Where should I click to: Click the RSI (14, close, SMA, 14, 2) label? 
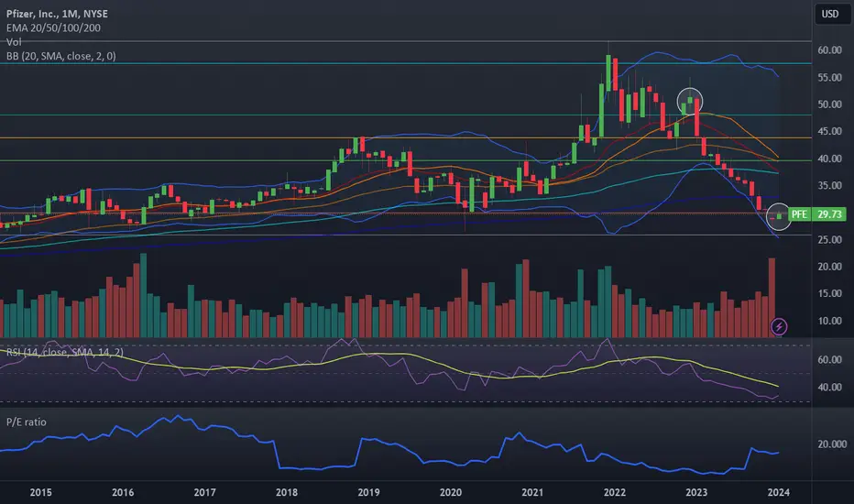pyautogui.click(x=65, y=353)
